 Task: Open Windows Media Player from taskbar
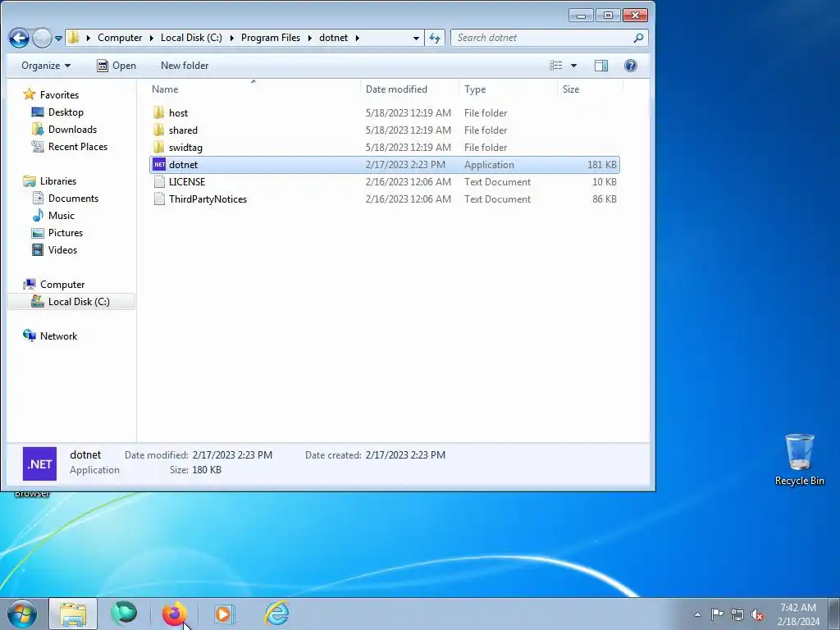point(225,614)
